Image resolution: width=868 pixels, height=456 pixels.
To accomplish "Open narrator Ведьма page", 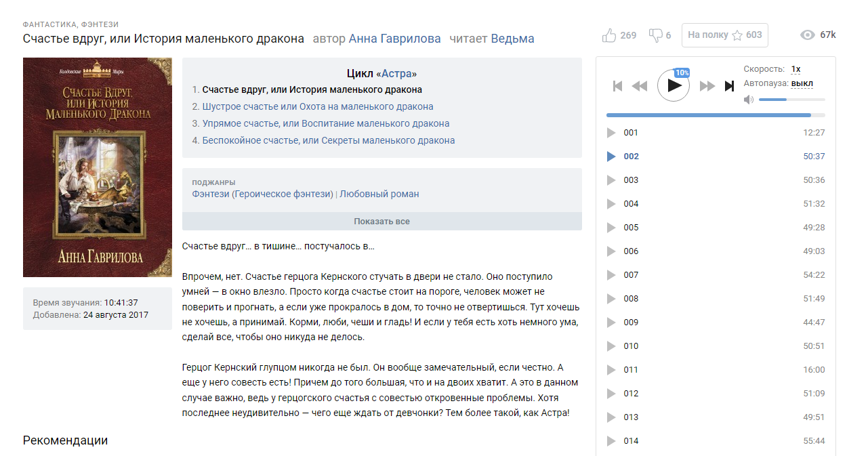I will [512, 39].
